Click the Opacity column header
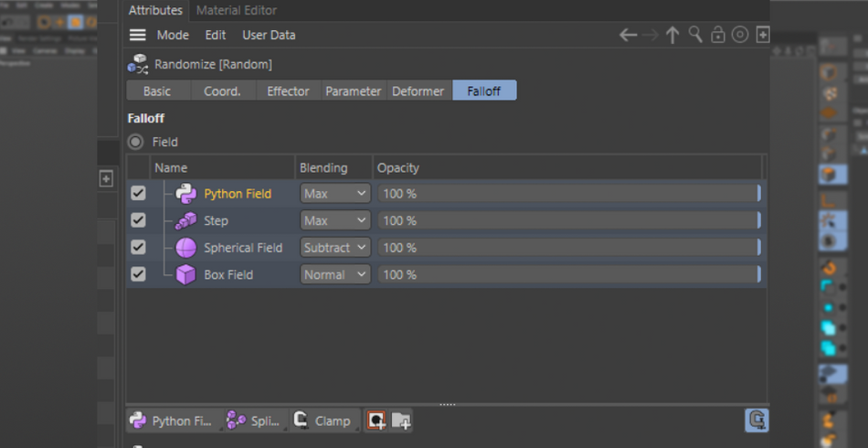868x448 pixels. 567,168
